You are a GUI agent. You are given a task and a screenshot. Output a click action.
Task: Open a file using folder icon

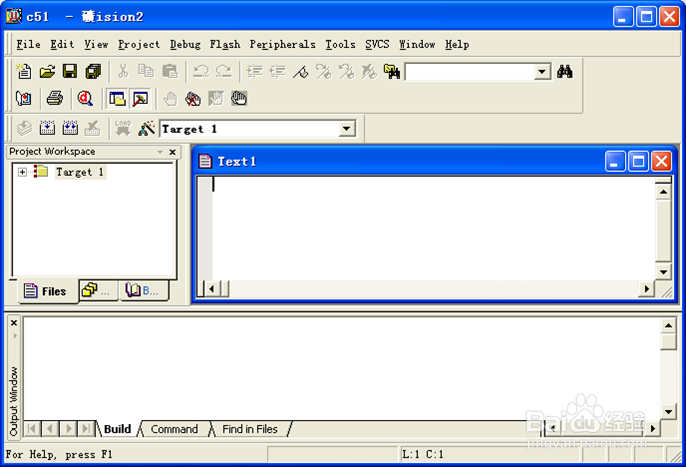[47, 71]
